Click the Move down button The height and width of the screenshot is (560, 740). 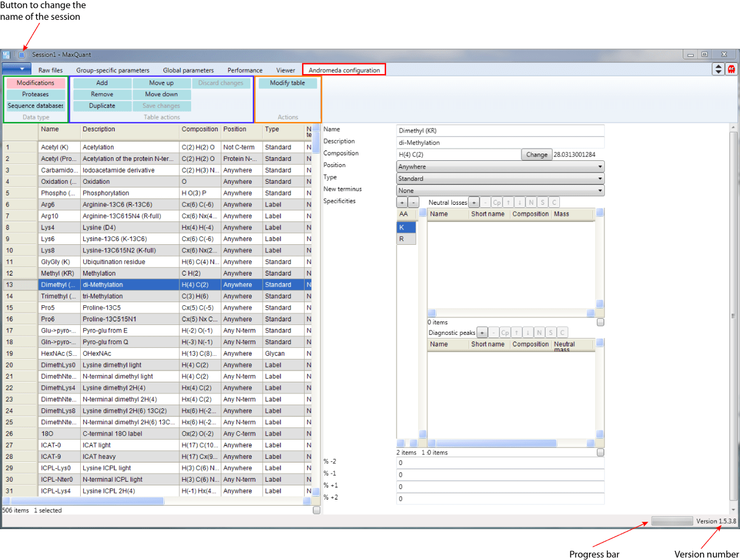coord(162,94)
